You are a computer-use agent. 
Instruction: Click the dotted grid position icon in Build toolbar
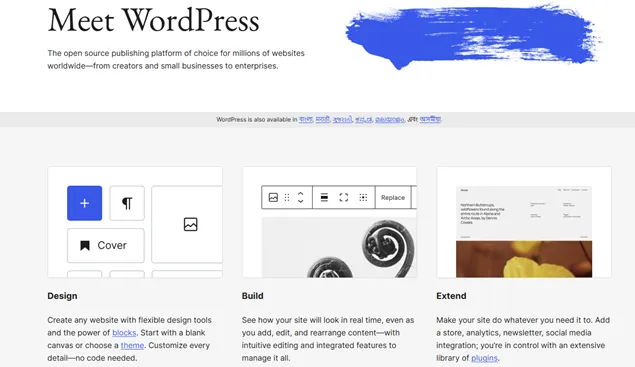(363, 197)
